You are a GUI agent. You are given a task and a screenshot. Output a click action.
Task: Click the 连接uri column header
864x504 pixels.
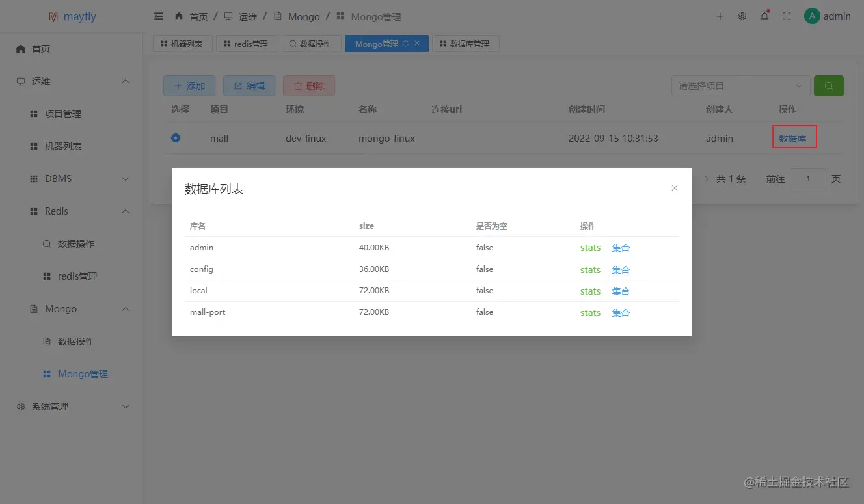click(446, 109)
